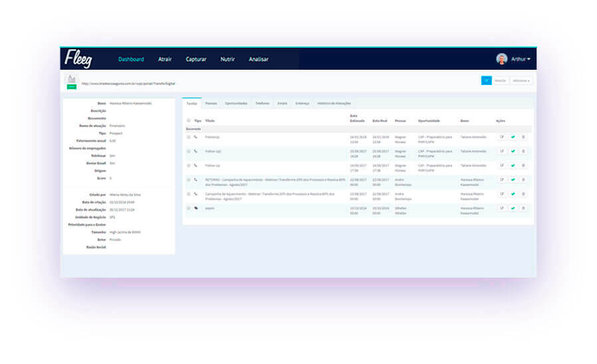Edit the Follow Up task dated 25/09/2017
This screenshot has height=364, width=597.
pos(502,151)
